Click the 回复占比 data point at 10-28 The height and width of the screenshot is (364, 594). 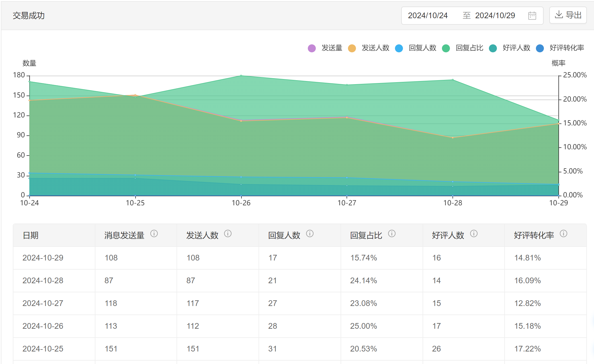[453, 80]
